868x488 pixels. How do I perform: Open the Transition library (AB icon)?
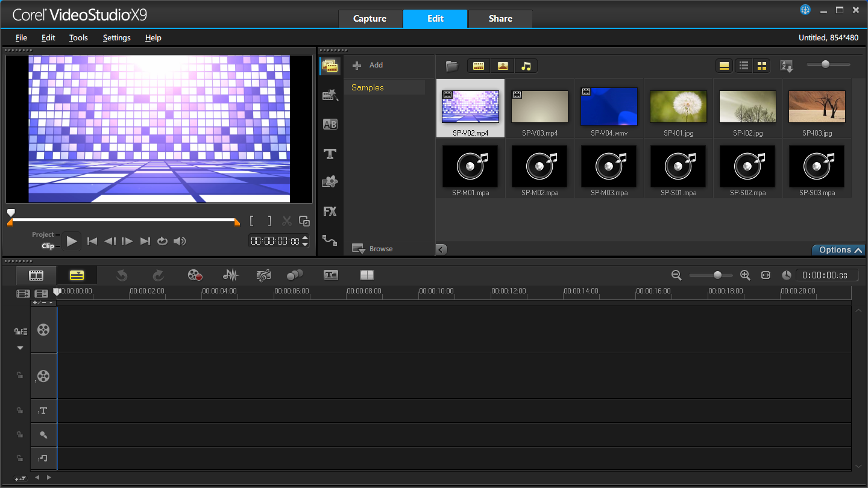click(x=330, y=124)
